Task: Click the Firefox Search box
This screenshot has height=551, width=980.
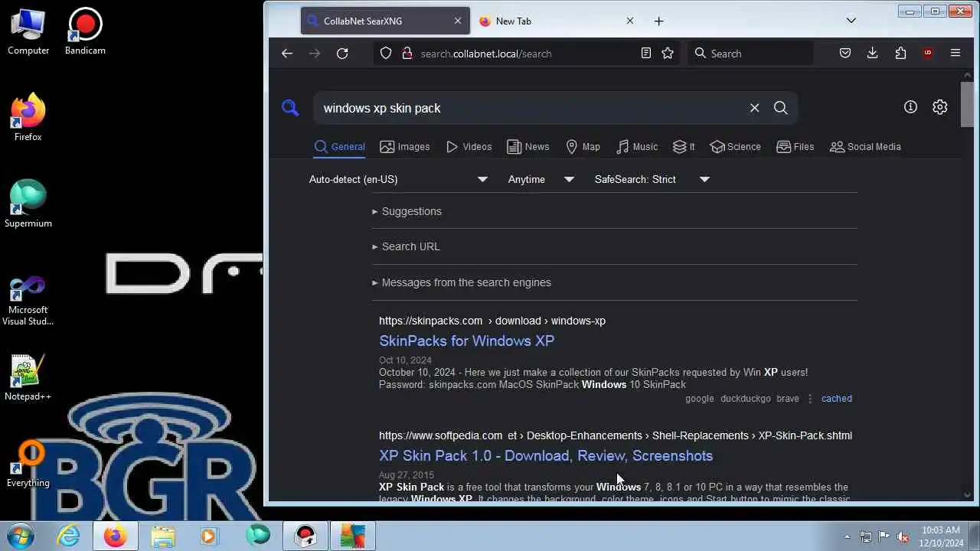Action: (x=750, y=54)
